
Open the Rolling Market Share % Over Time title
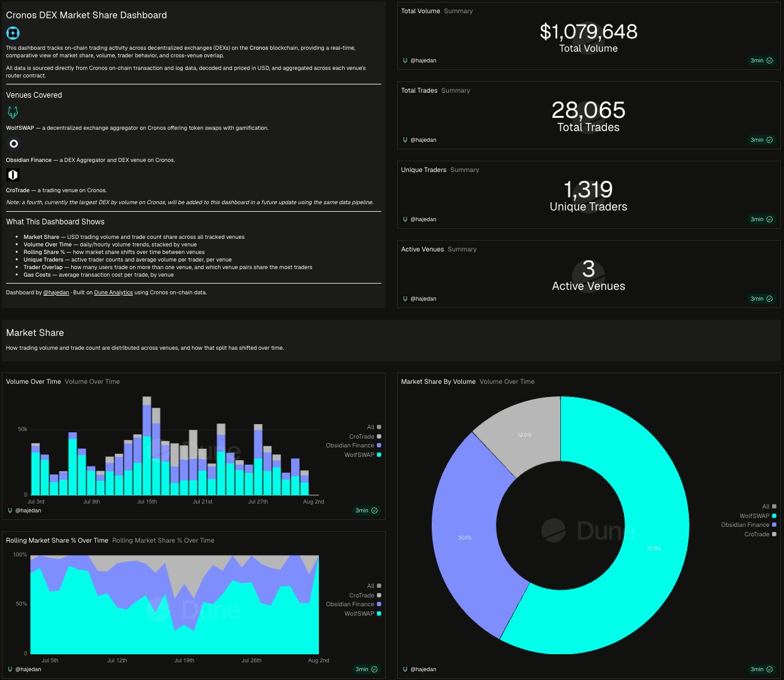tap(57, 541)
